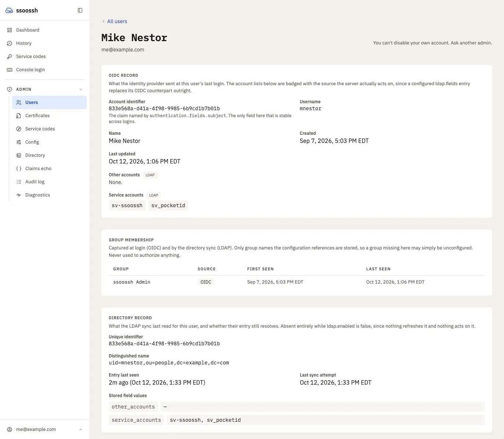Viewport: 504px width, 439px height.
Task: Click the sv_pocketid service account chip
Action: click(168, 205)
